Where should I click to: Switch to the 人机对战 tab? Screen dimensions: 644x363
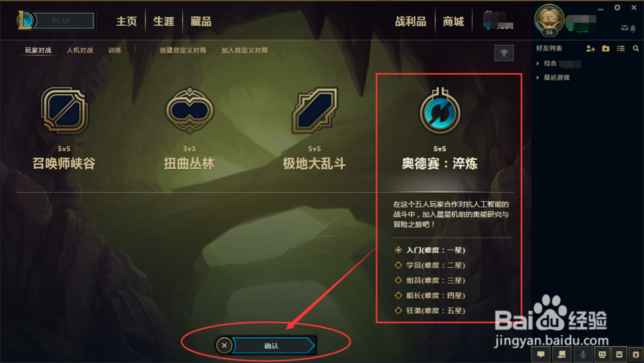[80, 50]
